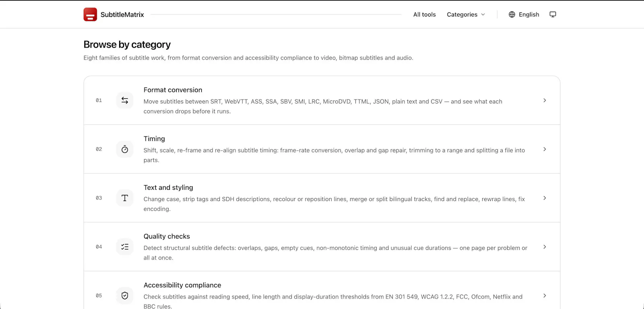
Task: Expand the Text and styling chevron
Action: tap(545, 198)
